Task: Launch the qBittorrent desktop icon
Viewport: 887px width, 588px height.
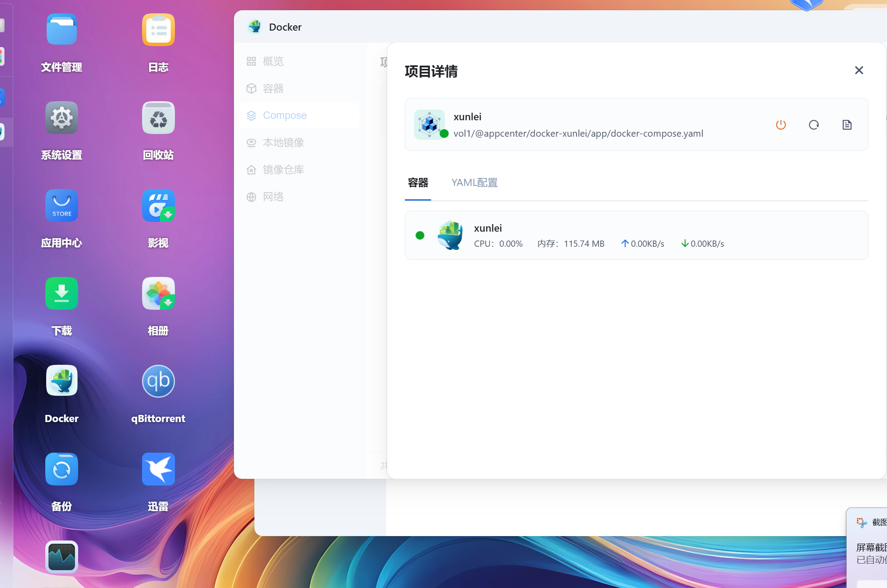Action: (158, 381)
